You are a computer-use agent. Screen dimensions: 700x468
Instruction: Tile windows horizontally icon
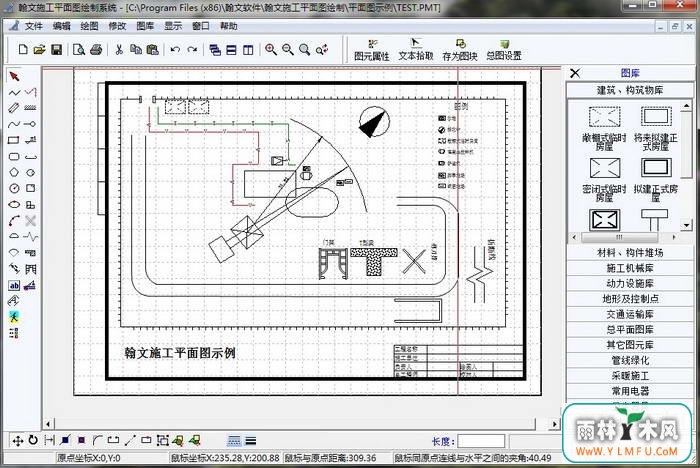[x=231, y=50]
